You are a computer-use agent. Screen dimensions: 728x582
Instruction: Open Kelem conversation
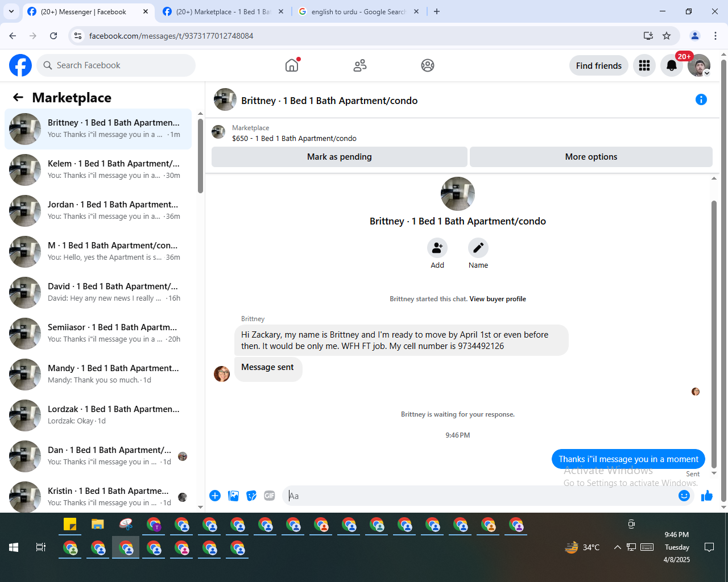pyautogui.click(x=98, y=170)
